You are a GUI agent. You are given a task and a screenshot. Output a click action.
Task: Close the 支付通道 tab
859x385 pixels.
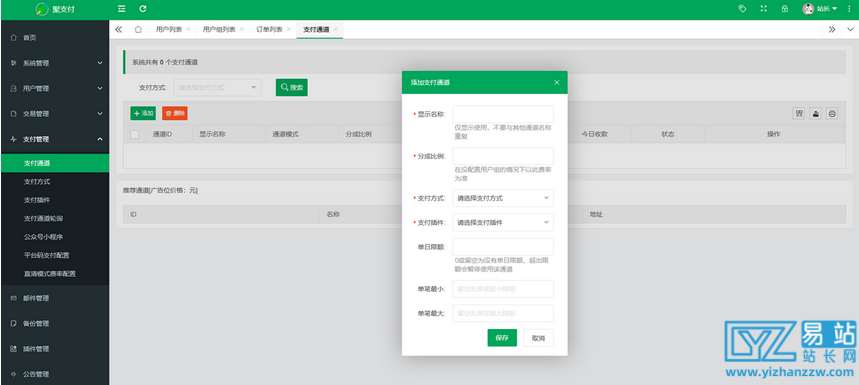click(335, 30)
